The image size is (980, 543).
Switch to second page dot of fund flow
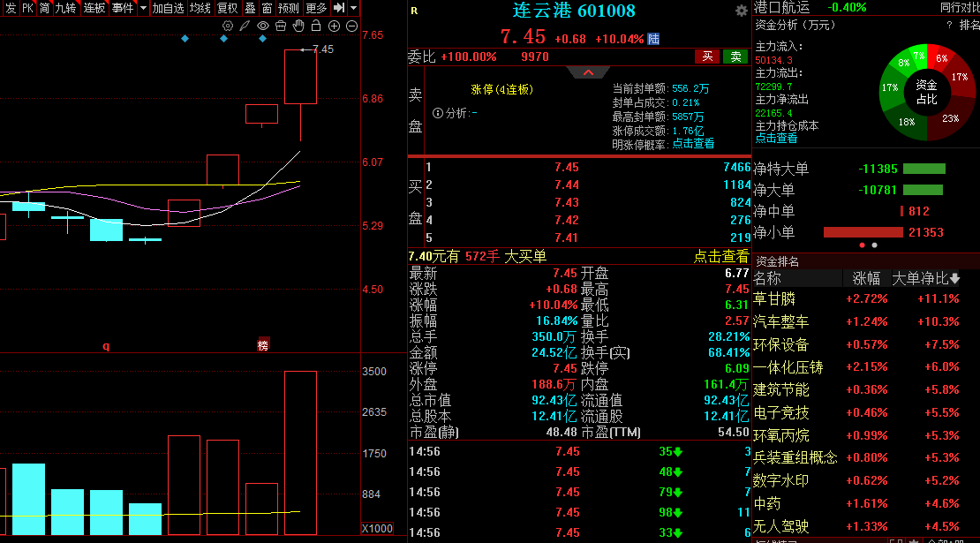pos(874,245)
